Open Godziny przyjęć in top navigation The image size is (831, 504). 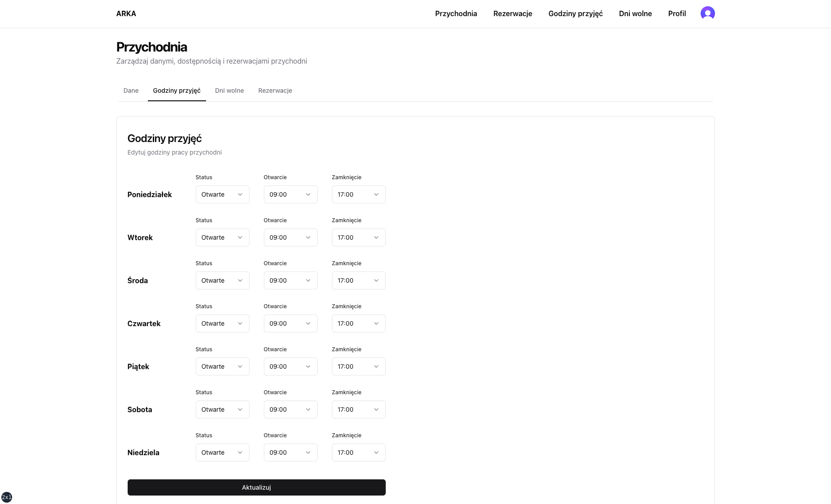[x=575, y=13]
